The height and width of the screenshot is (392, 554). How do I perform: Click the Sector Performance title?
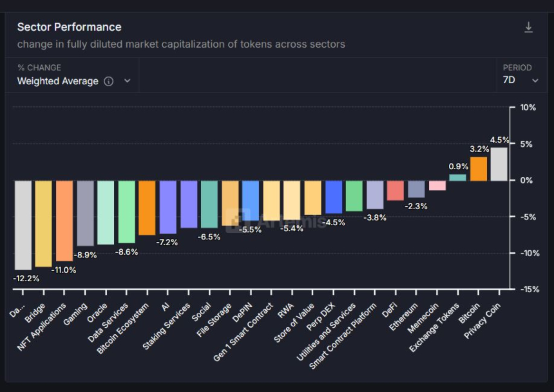coord(69,27)
